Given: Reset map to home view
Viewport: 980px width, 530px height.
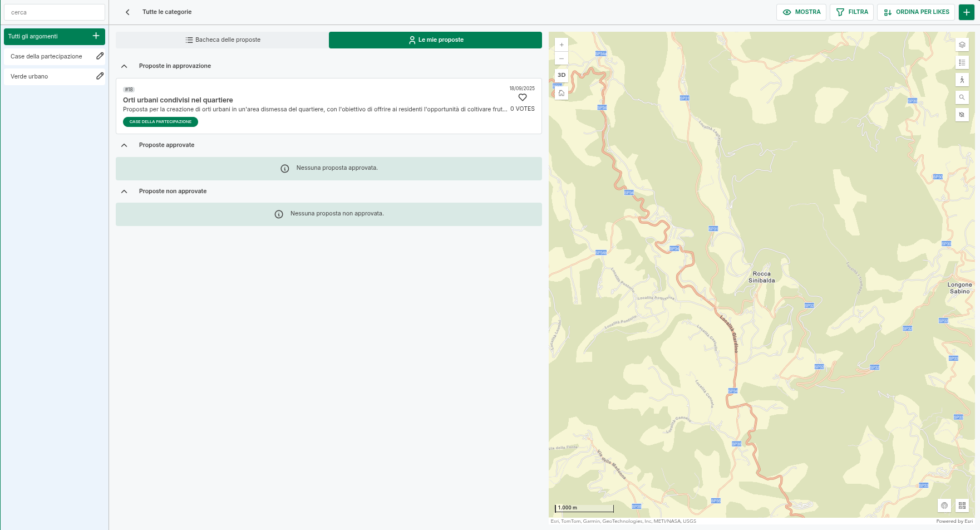Looking at the screenshot, I should coord(562,93).
